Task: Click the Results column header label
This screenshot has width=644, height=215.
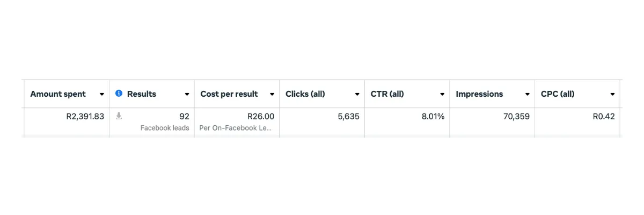Action: (142, 94)
